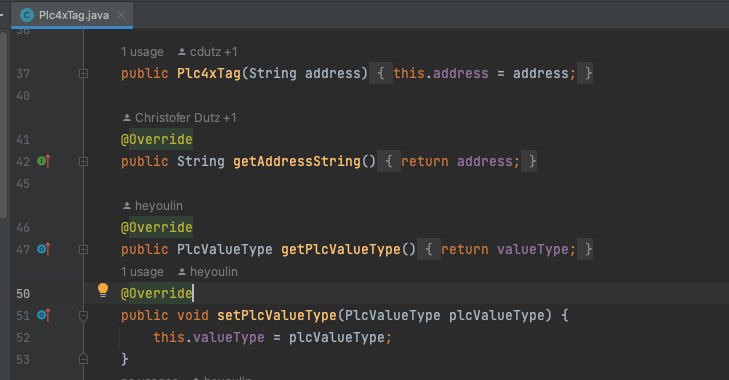Image resolution: width=729 pixels, height=380 pixels.
Task: Click the closing brace on line 53
Action: click(x=125, y=359)
